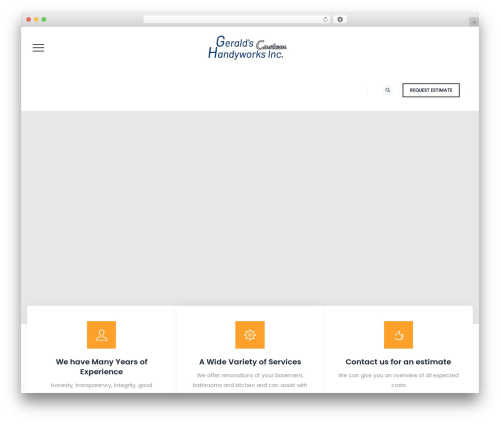The width and height of the screenshot is (500, 423).
Task: Click the orange thumbs-up icon for estimate
Action: point(398,335)
